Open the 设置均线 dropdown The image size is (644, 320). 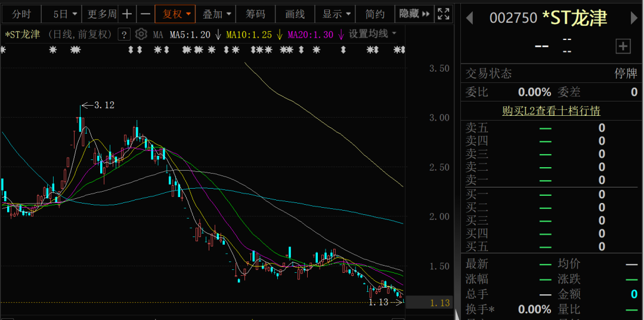(373, 34)
